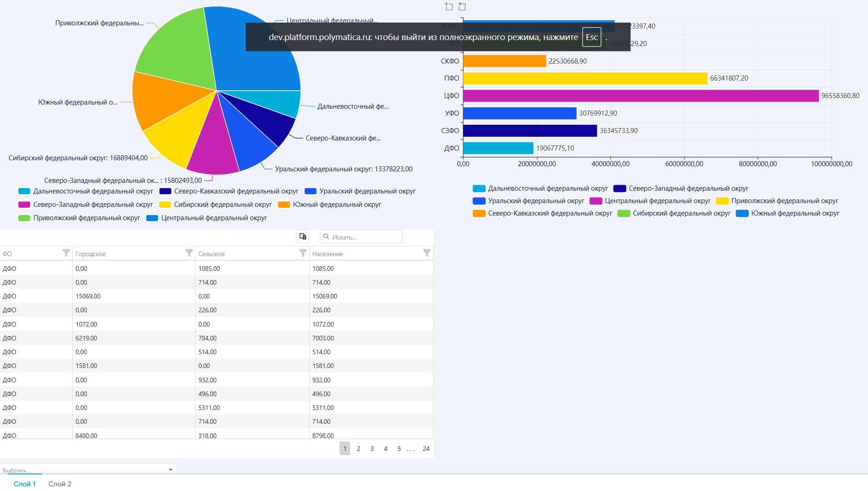Open filter icon on Население column
This screenshot has height=491, width=868.
[x=427, y=253]
